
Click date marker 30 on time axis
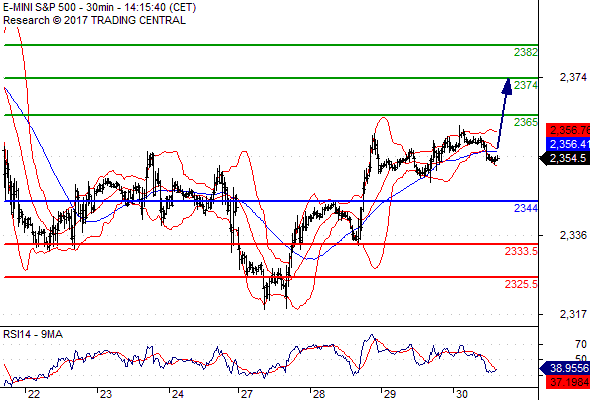pyautogui.click(x=461, y=394)
